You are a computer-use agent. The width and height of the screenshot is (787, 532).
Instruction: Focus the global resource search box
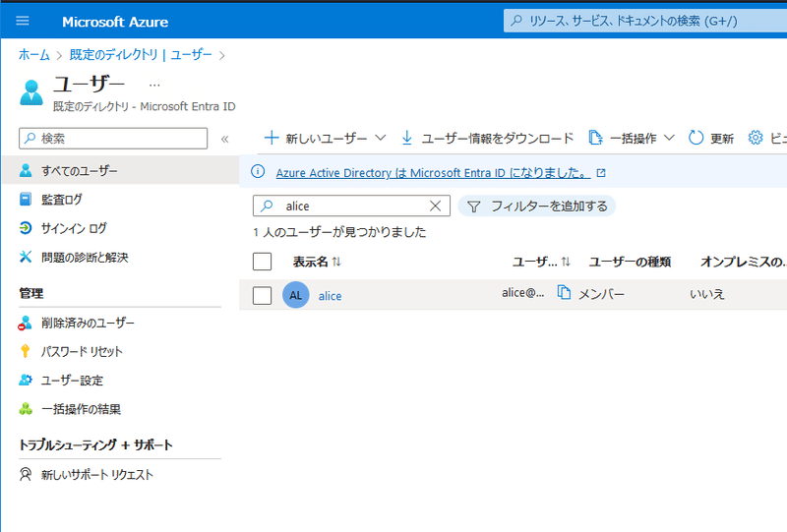pos(645,21)
